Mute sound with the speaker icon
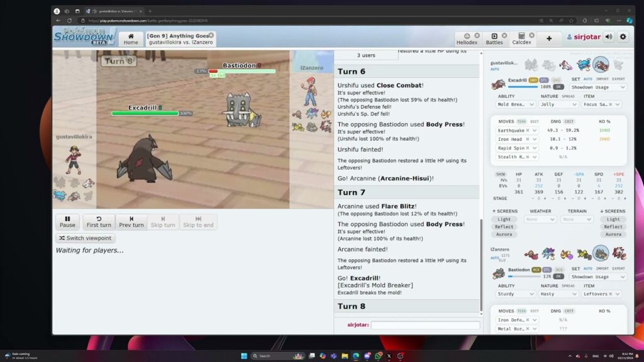 (608, 36)
